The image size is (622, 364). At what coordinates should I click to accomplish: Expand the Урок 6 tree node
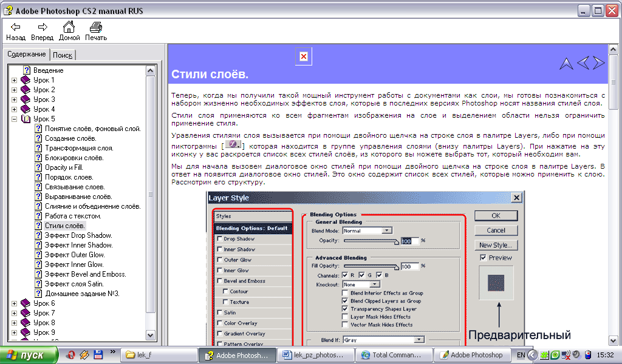(x=15, y=303)
